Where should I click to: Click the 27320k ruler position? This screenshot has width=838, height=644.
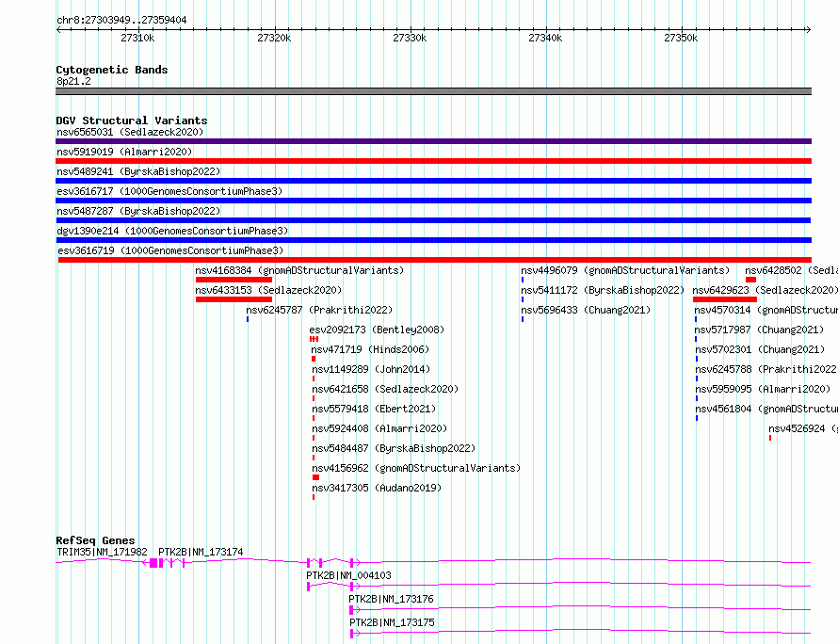[274, 38]
